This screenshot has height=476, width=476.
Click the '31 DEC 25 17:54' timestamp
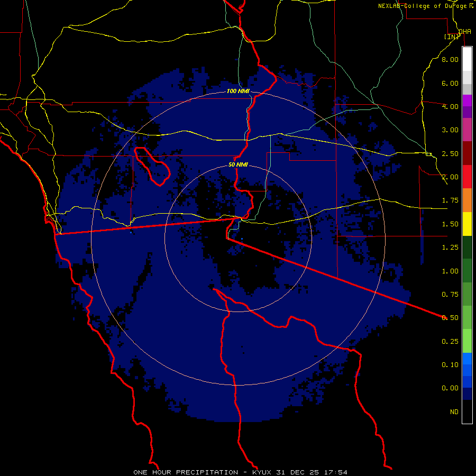pos(312,472)
